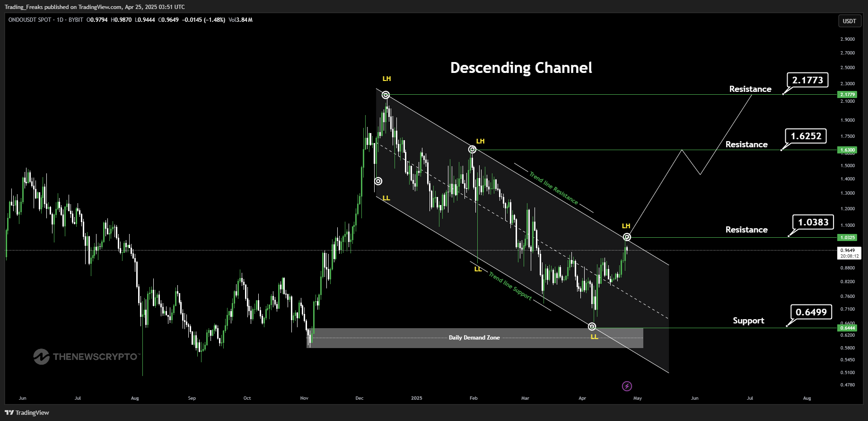The height and width of the screenshot is (421, 868).
Task: Click the green 0.6444 price axis tag
Action: 847,328
